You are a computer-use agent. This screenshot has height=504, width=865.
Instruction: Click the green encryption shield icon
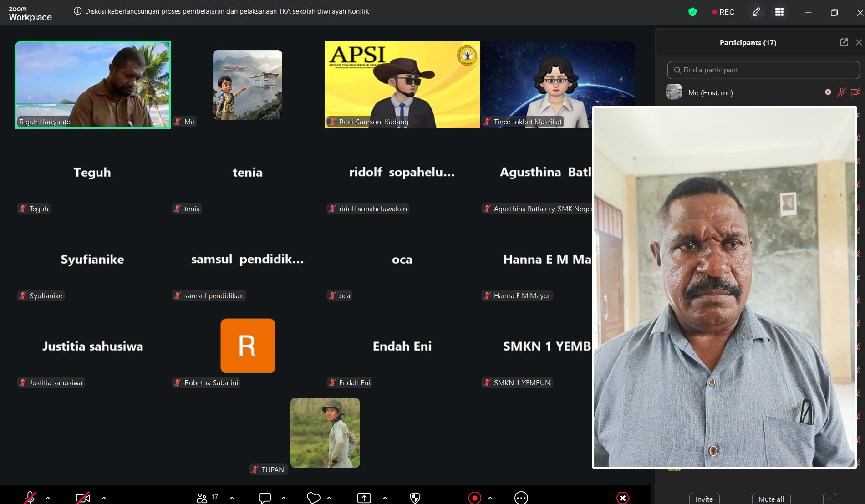pyautogui.click(x=692, y=12)
